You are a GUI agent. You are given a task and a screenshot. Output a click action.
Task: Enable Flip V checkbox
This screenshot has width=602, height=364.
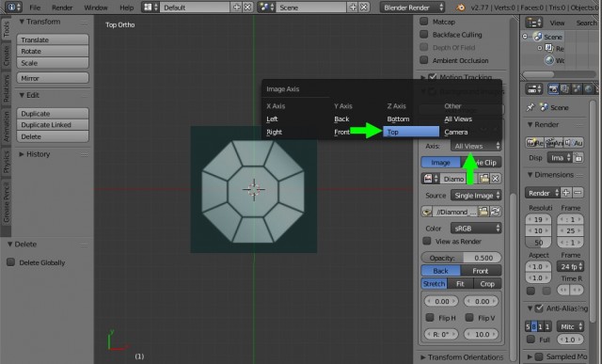pyautogui.click(x=469, y=318)
